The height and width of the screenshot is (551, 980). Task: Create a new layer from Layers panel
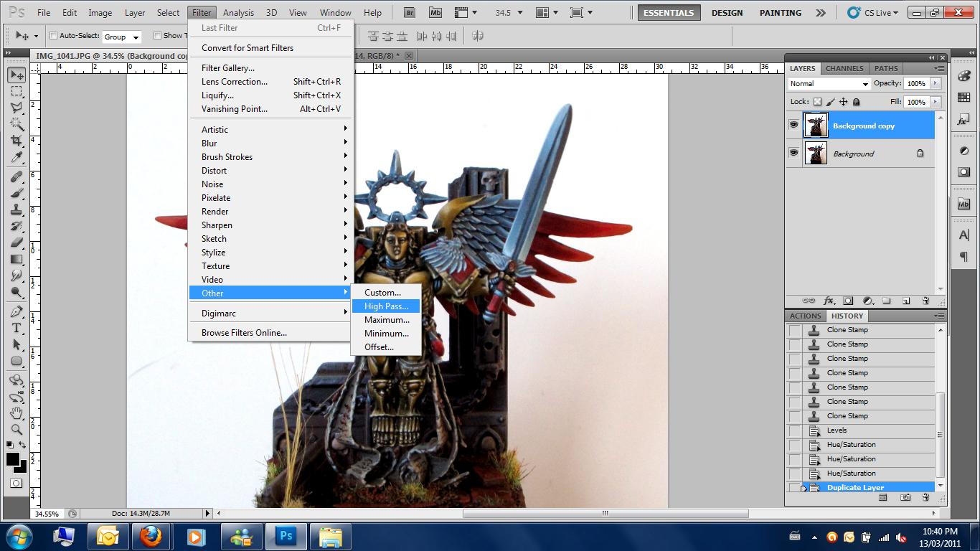point(906,301)
